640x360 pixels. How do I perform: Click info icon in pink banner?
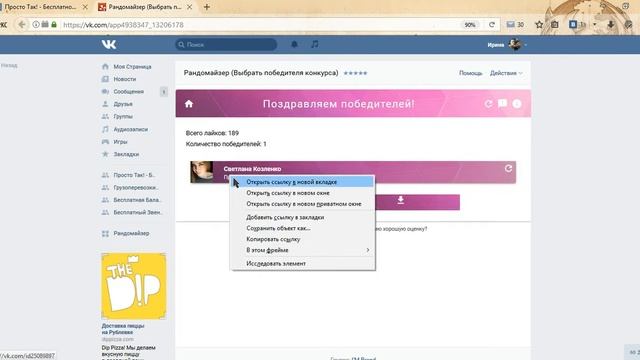click(x=517, y=104)
